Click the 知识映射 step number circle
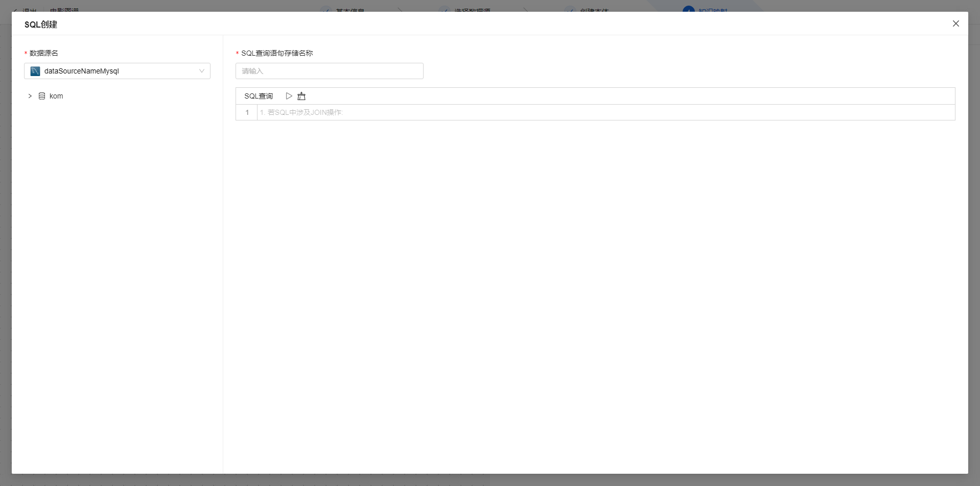 click(688, 10)
